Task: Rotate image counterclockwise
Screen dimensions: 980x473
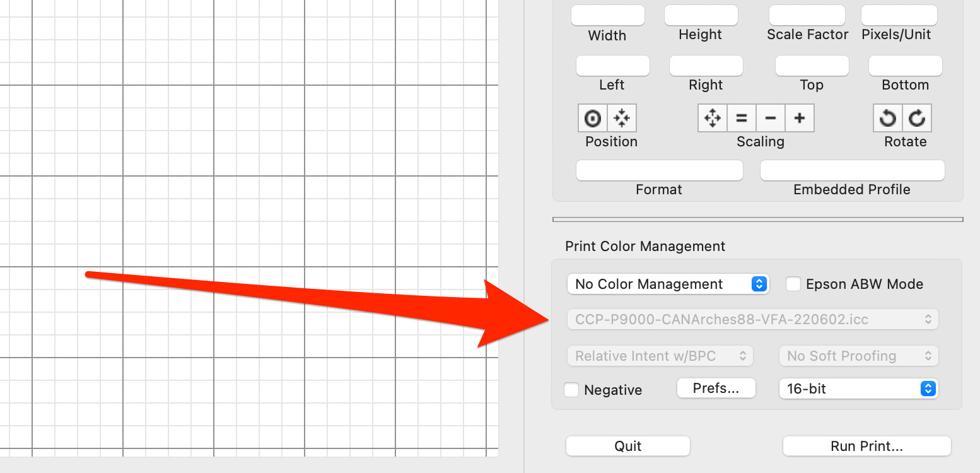Action: coord(888,118)
